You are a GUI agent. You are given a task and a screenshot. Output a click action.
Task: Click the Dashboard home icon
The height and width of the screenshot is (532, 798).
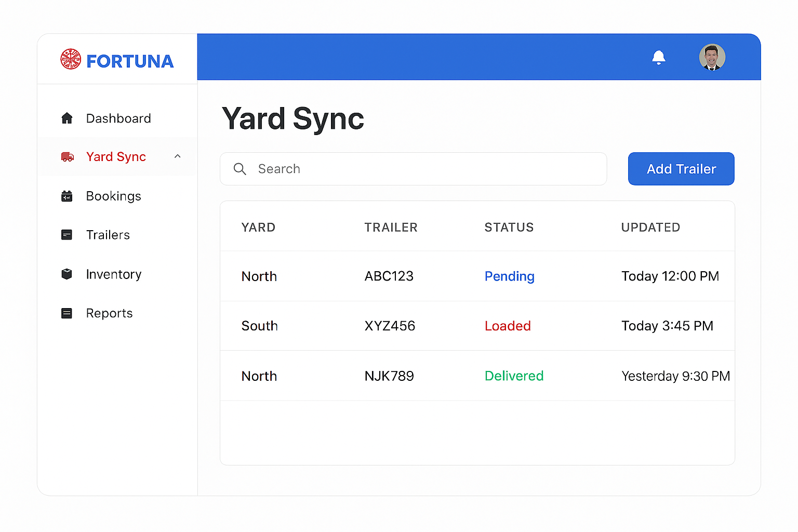[67, 118]
